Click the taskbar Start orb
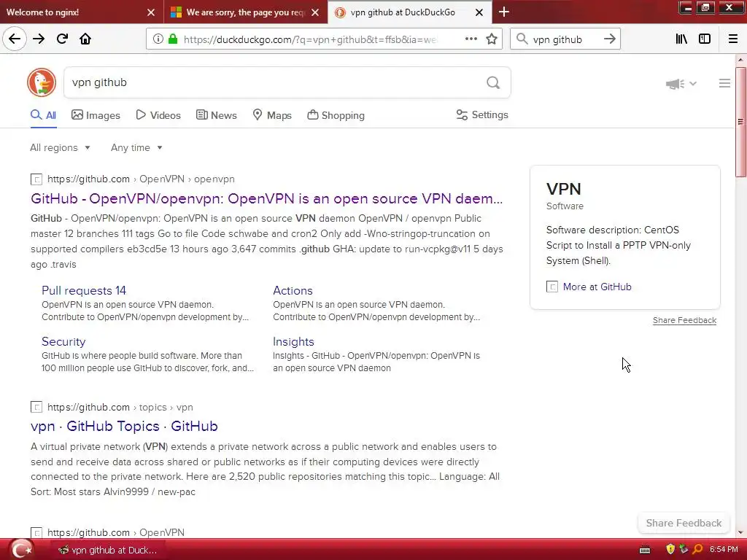The width and height of the screenshot is (747, 560). click(21, 550)
